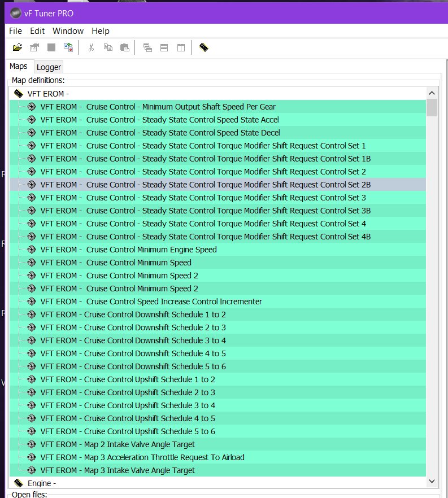This screenshot has width=448, height=498.
Task: Select Map 3 Intake Valve Angle Target
Action: 218,470
